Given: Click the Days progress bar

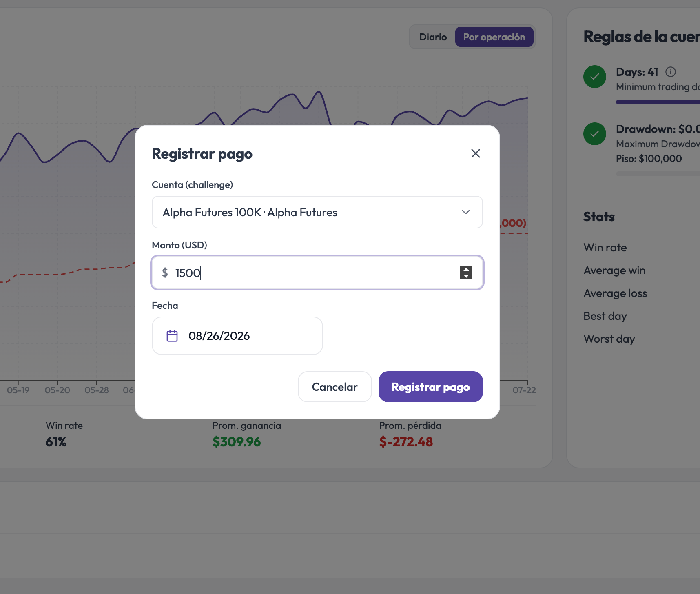Looking at the screenshot, I should (658, 102).
